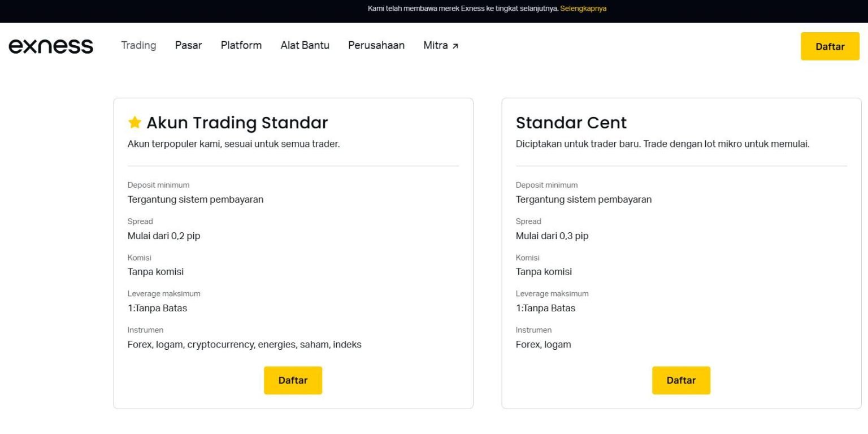
Task: Click the Akun Trading Standar heading
Action: point(237,123)
